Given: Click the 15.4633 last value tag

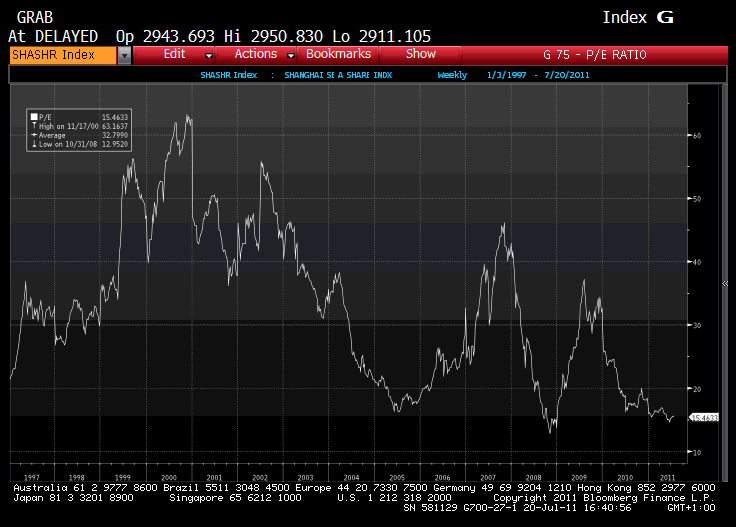Looking at the screenshot, I should [704, 417].
